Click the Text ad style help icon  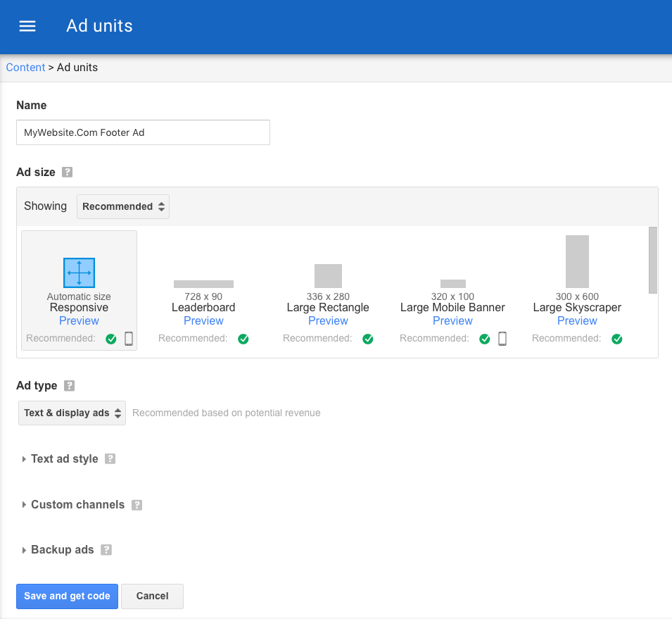point(110,458)
